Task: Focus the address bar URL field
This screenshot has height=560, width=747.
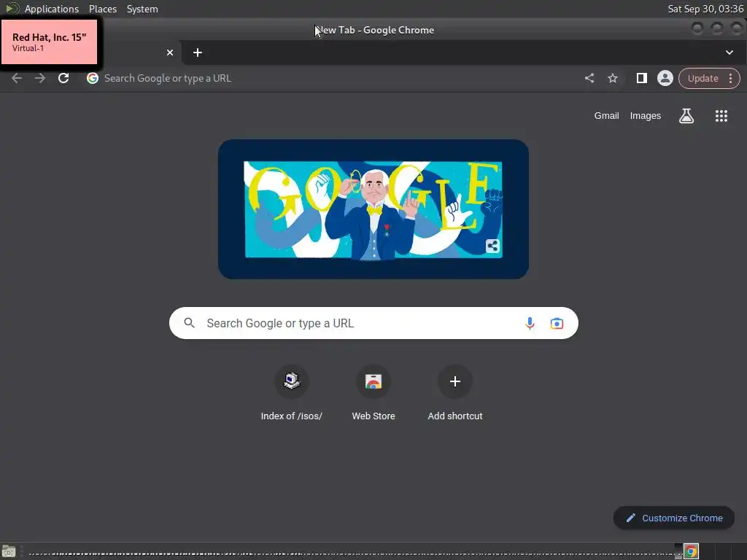Action: 333,78
